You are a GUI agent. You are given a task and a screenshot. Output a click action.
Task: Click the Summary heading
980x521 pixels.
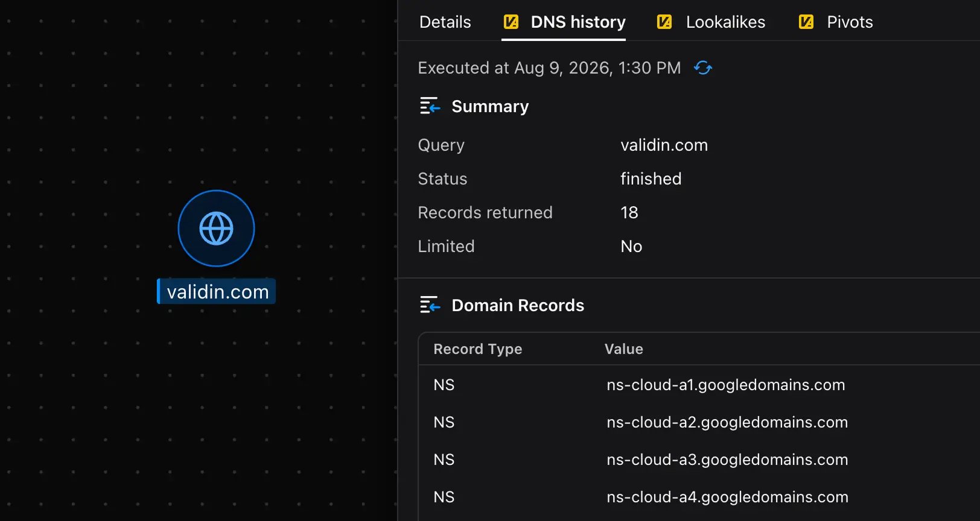tap(490, 106)
